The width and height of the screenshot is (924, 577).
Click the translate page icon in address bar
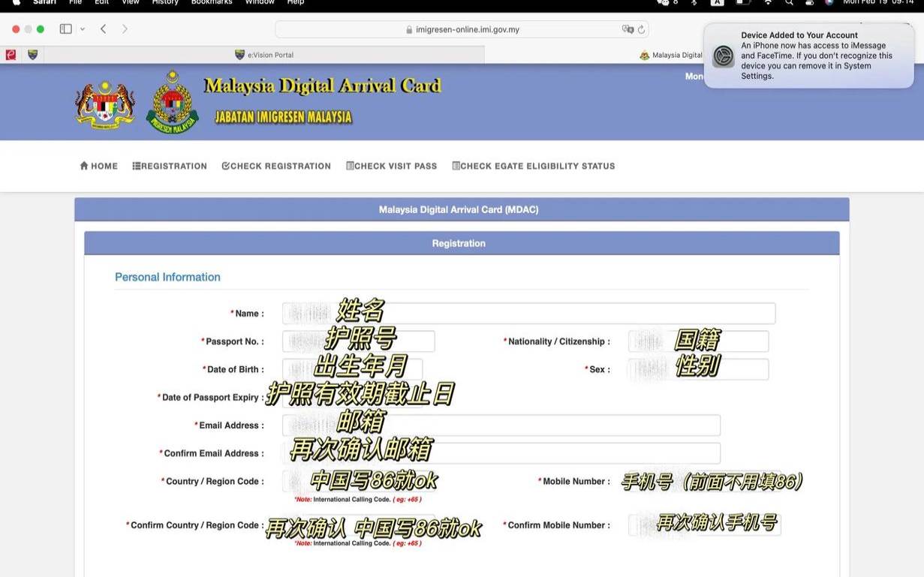point(627,30)
